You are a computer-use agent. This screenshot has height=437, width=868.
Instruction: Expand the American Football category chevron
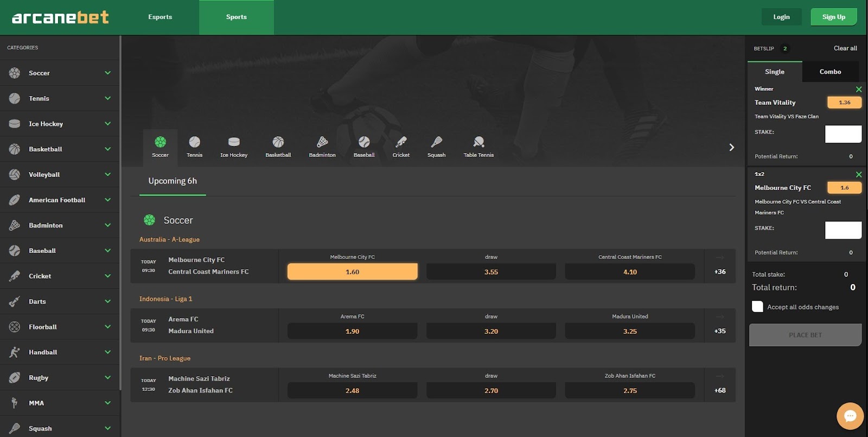click(107, 200)
